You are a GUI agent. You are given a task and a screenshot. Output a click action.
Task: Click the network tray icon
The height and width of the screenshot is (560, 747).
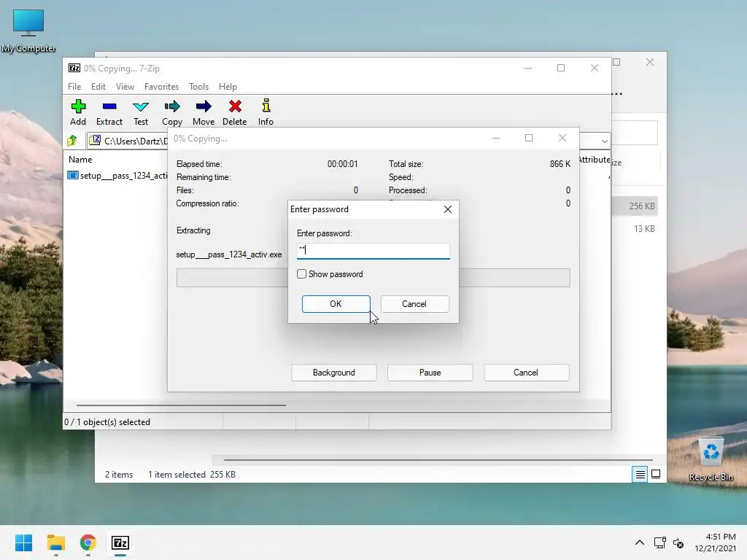tap(659, 542)
